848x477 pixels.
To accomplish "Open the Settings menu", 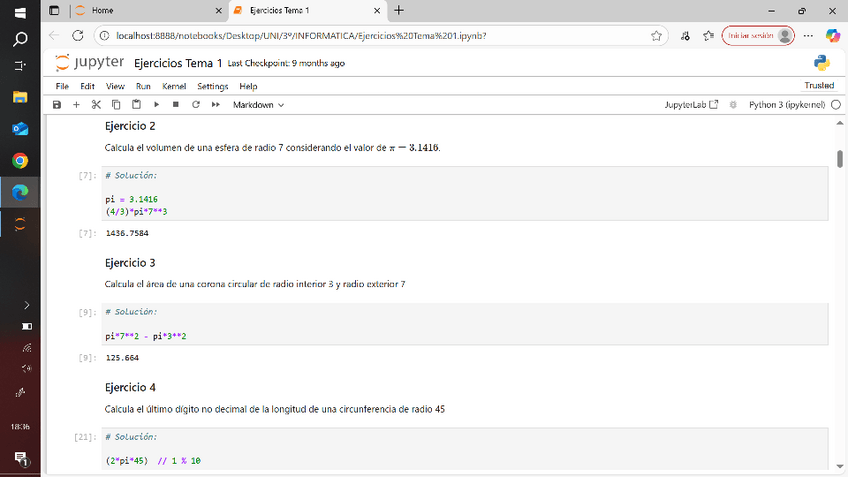I will click(213, 87).
